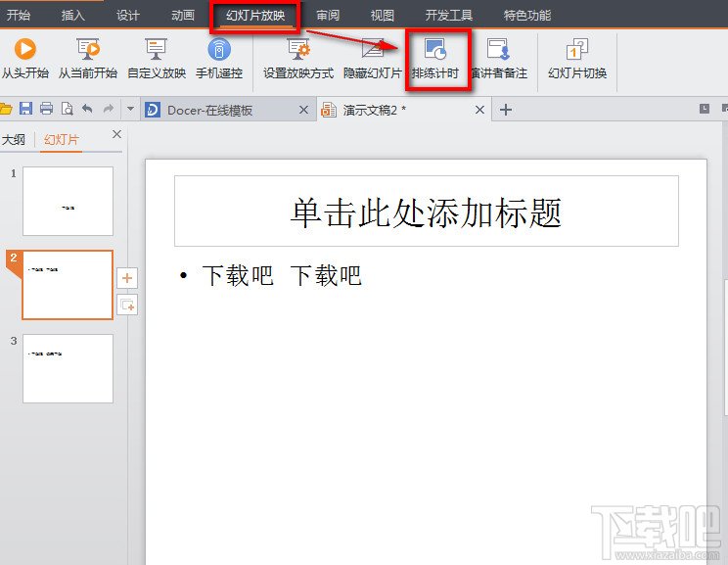Switch to 大纲 outline panel tab
This screenshot has width=728, height=565.
pos(14,139)
